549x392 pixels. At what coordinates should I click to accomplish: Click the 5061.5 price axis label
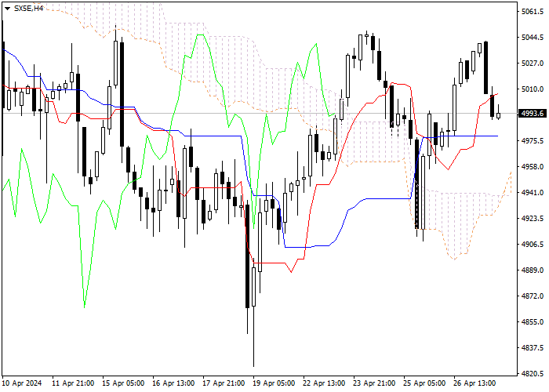[x=533, y=12]
